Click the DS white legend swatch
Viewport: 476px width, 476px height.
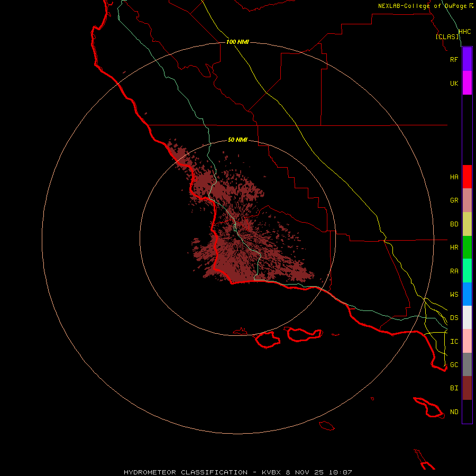467,317
